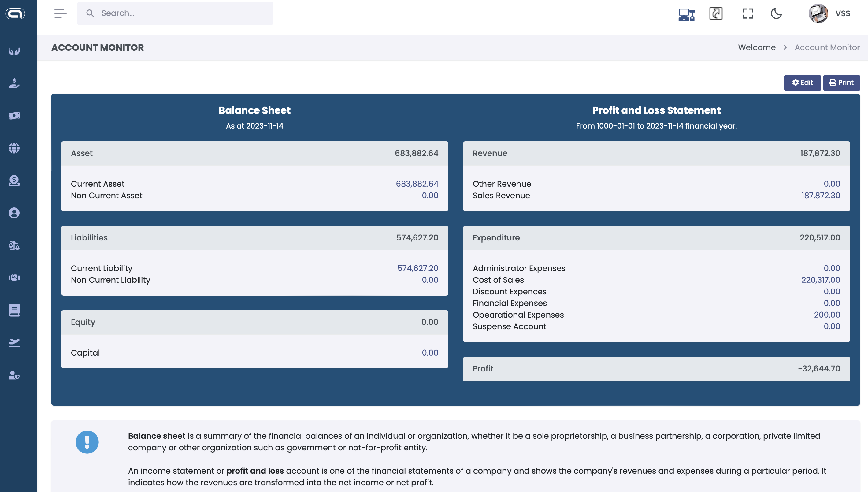Click the Print button

pyautogui.click(x=841, y=83)
